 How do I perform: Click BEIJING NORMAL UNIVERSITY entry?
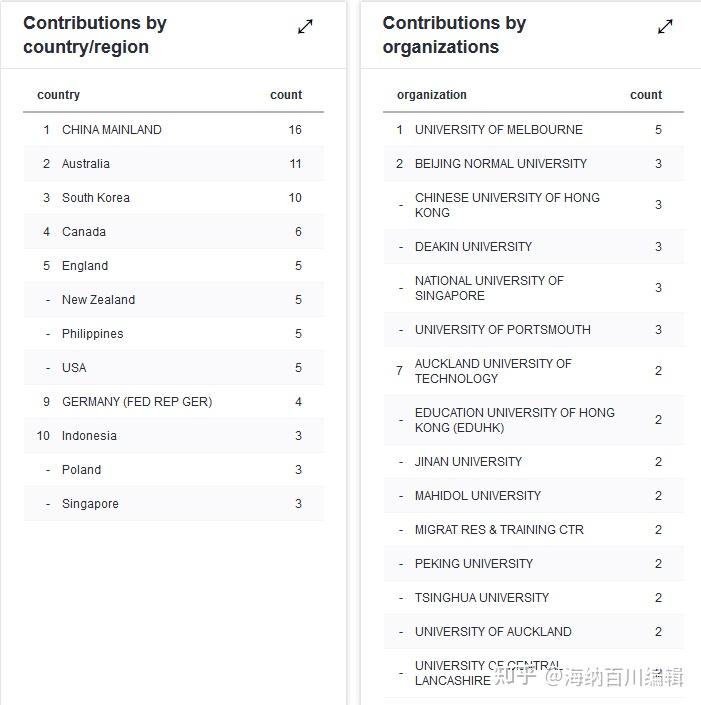(x=501, y=164)
